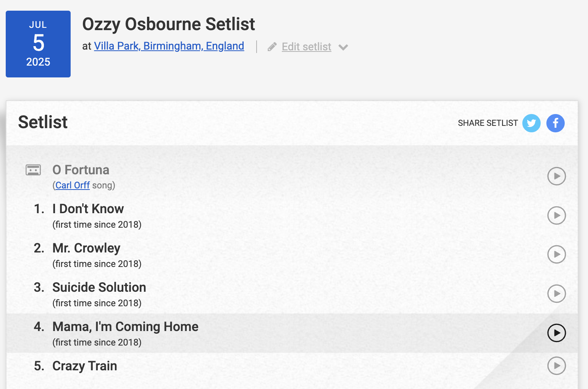588x389 pixels.
Task: Click the pencil edit icon
Action: [272, 47]
